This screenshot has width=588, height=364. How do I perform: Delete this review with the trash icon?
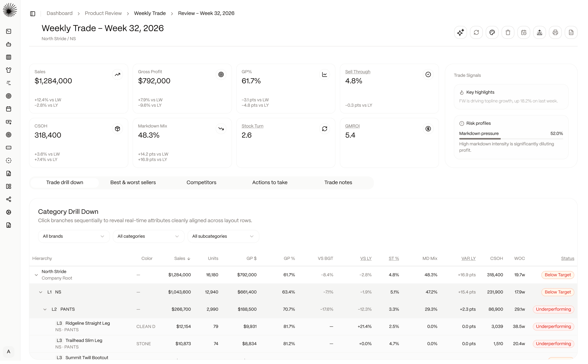point(508,32)
